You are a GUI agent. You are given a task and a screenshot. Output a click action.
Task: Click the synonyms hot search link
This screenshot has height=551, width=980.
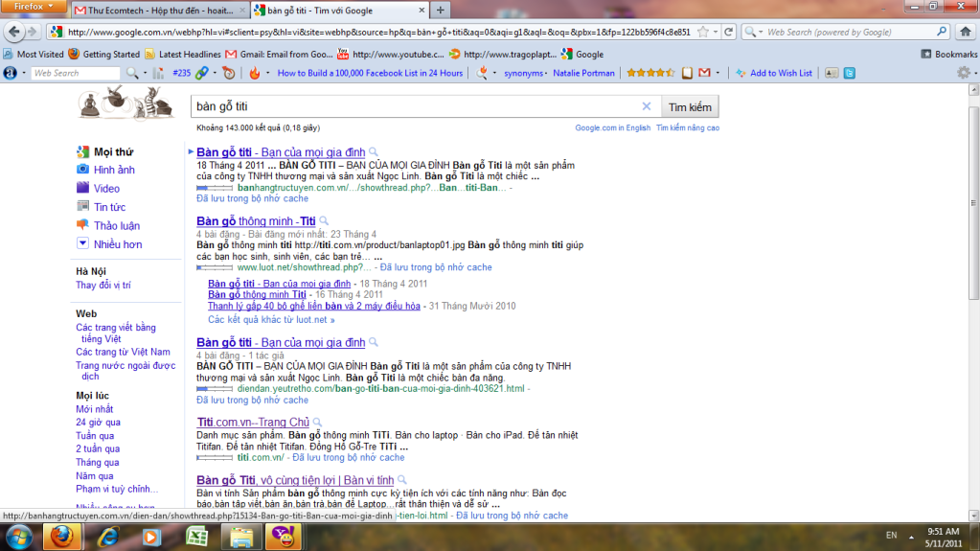524,73
